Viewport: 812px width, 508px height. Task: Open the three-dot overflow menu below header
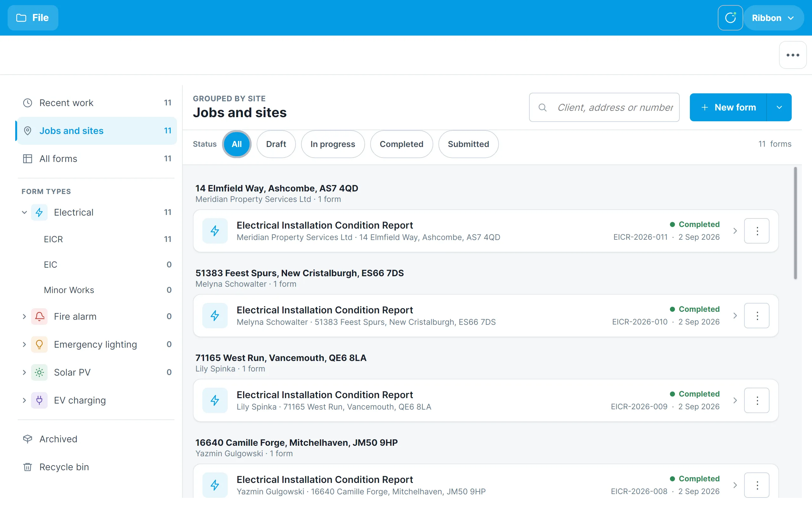[x=793, y=55]
